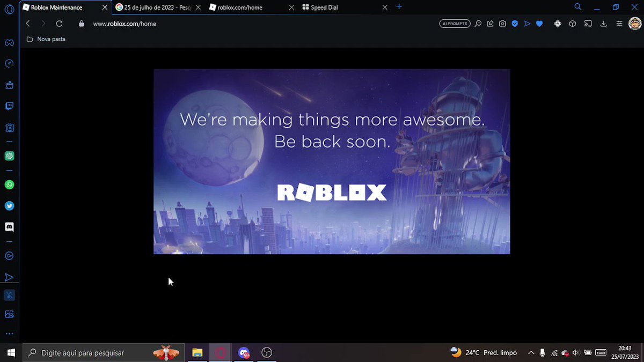Close the Roblox Maintenance tab
Viewport: 644px width, 362px height.
click(x=105, y=8)
